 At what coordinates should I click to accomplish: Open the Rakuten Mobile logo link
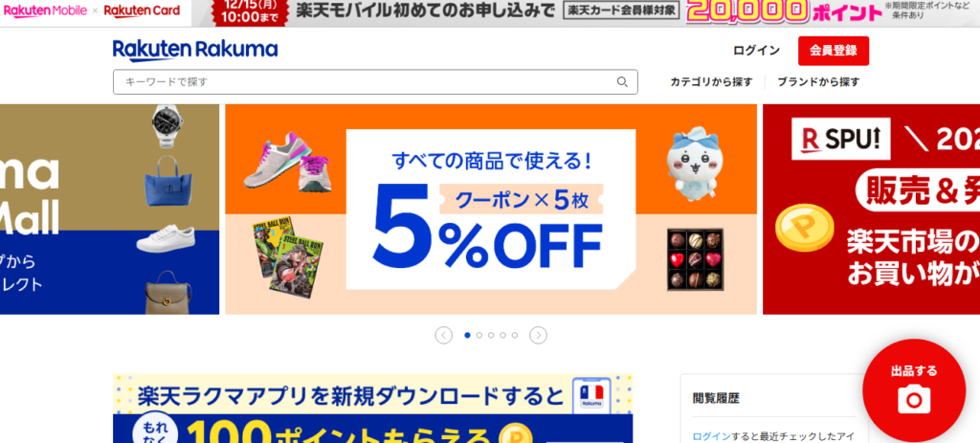tap(45, 11)
